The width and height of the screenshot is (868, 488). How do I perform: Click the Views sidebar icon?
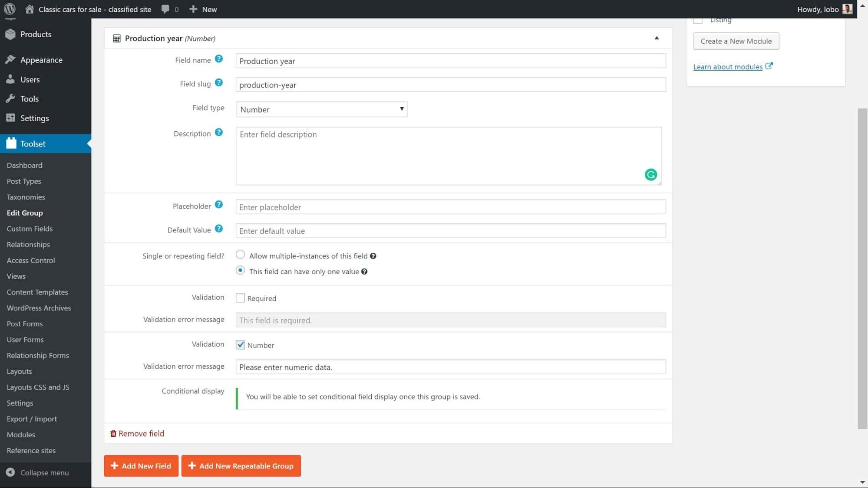pos(16,276)
